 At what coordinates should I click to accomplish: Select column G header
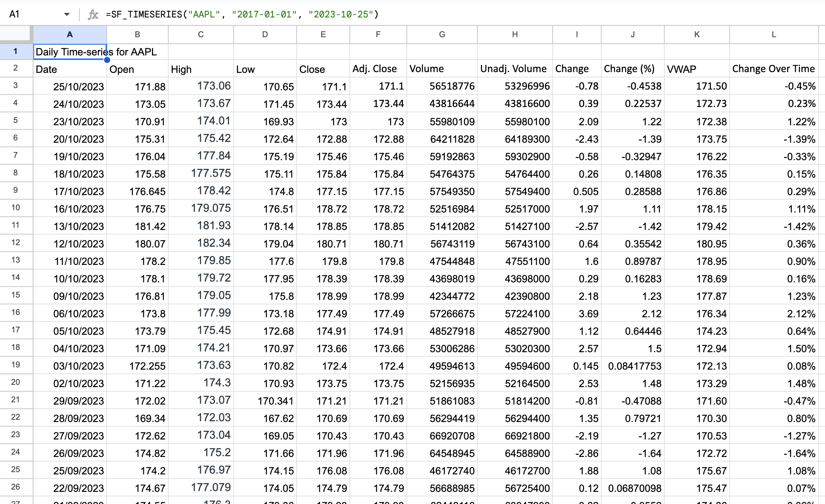tap(442, 35)
